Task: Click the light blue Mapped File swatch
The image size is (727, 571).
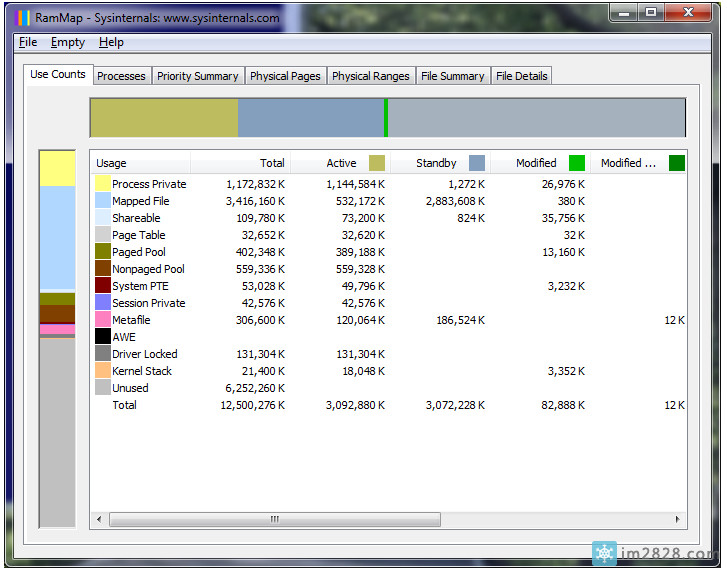Action: pyautogui.click(x=103, y=201)
